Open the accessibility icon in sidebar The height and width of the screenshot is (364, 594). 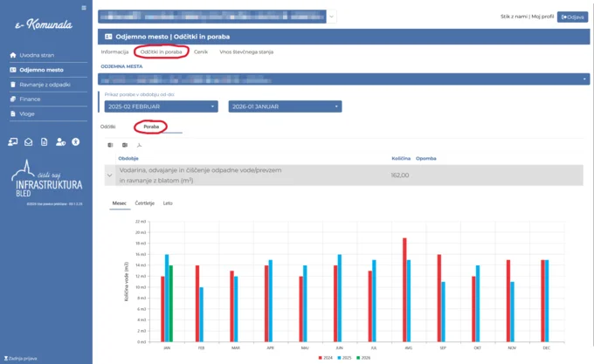(76, 141)
